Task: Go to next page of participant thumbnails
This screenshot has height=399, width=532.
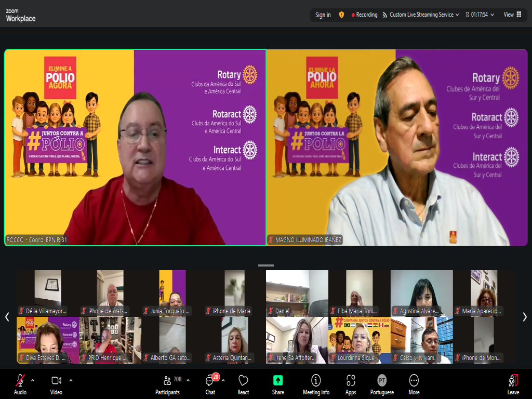Action: [525, 317]
